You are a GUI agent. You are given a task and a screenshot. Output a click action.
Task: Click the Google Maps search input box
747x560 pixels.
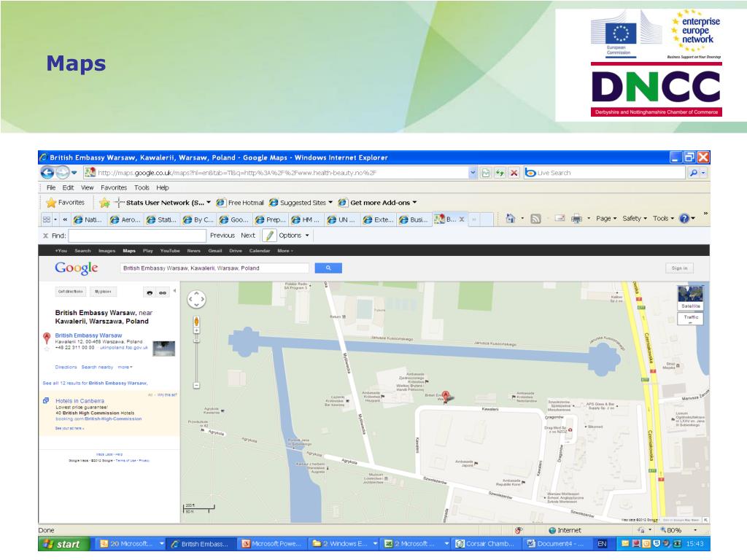pyautogui.click(x=214, y=268)
